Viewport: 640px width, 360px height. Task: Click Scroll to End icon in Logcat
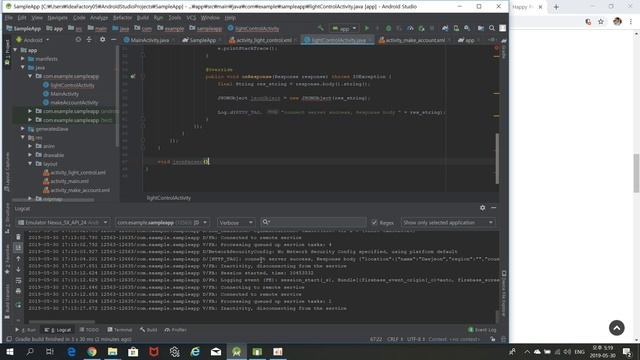pos(18,248)
